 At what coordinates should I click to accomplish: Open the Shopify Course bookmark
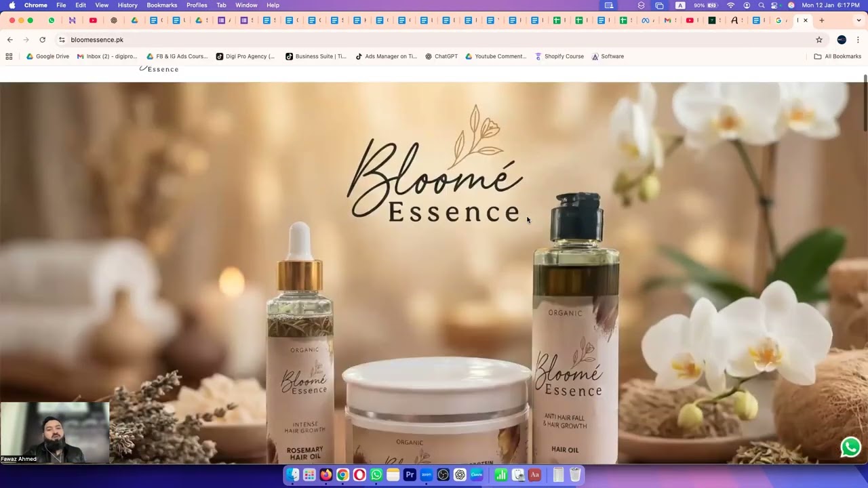[x=559, y=56]
